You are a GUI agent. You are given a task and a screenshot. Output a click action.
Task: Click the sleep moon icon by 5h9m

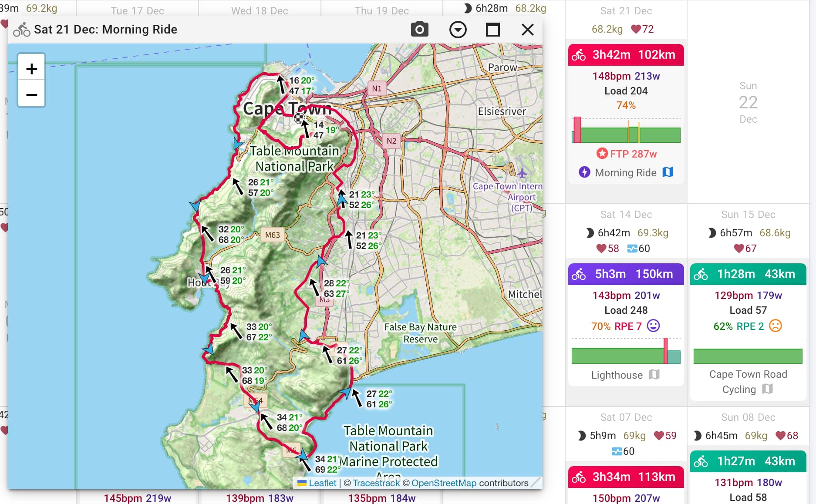pos(582,436)
